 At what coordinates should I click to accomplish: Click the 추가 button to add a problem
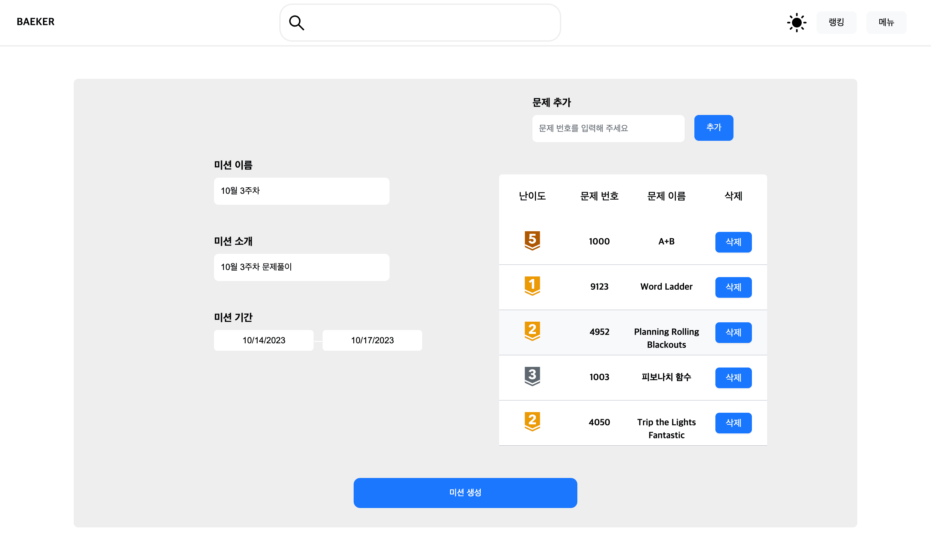click(713, 128)
